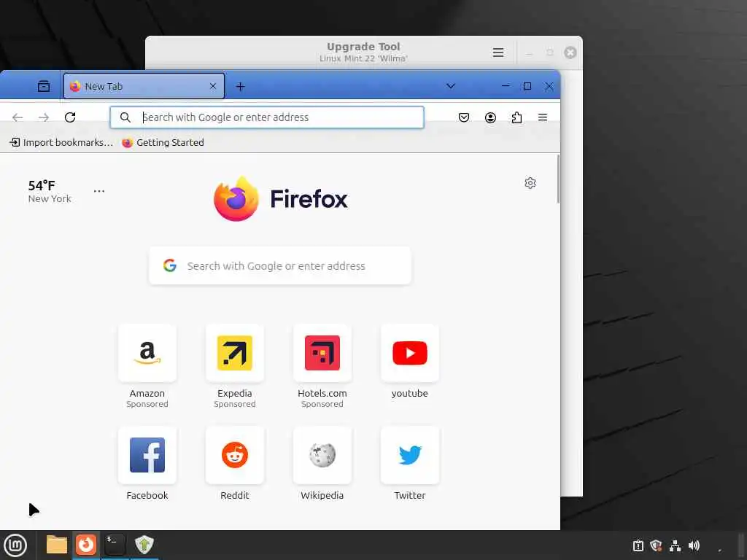Open the Extensions puzzle icon
The width and height of the screenshot is (747, 560).
pyautogui.click(x=516, y=117)
